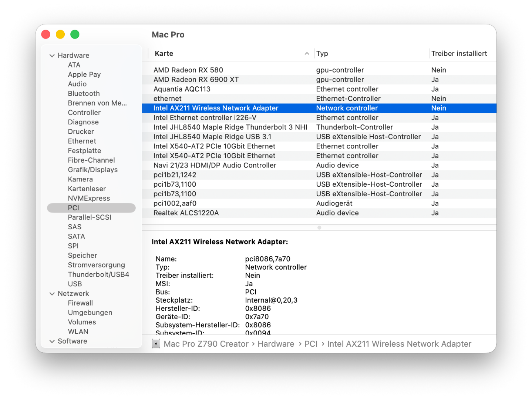The height and width of the screenshot is (400, 532).
Task: Select Brennen von Me... sidebar item
Action: tap(97, 103)
